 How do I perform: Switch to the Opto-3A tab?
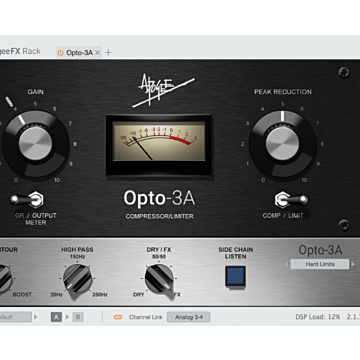(x=79, y=53)
